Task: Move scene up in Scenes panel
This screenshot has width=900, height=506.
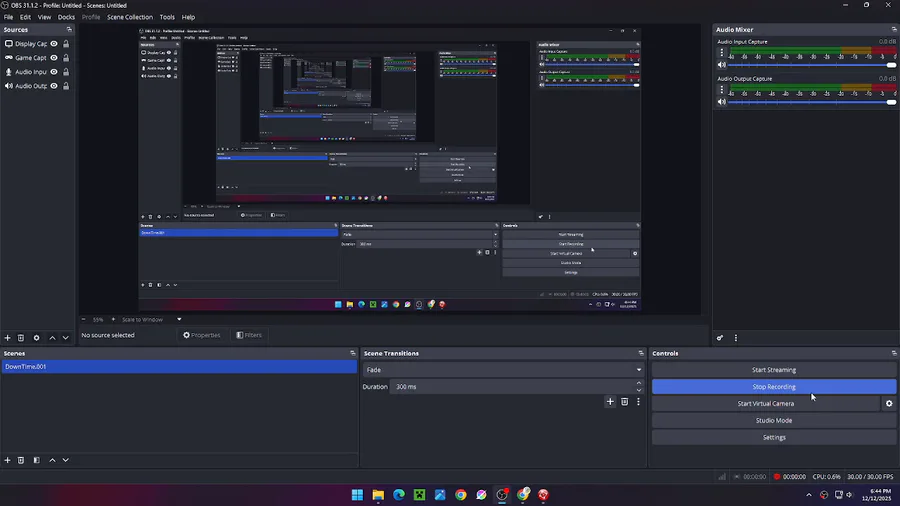Action: coord(52,460)
